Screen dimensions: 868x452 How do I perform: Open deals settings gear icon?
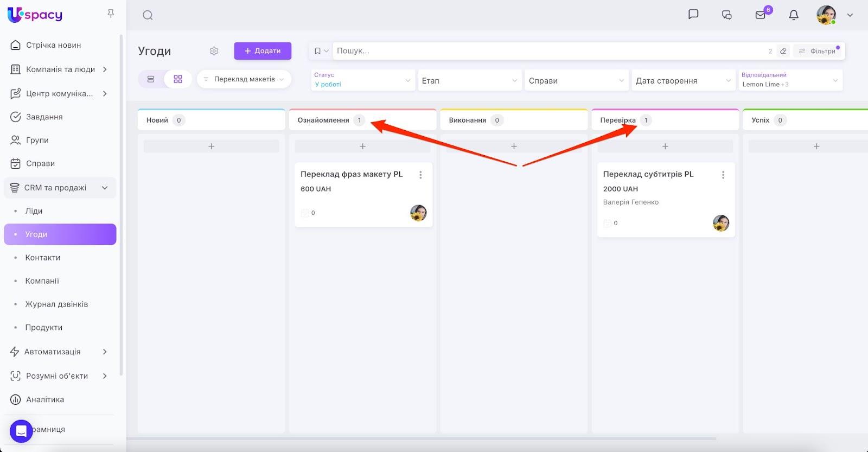click(214, 51)
